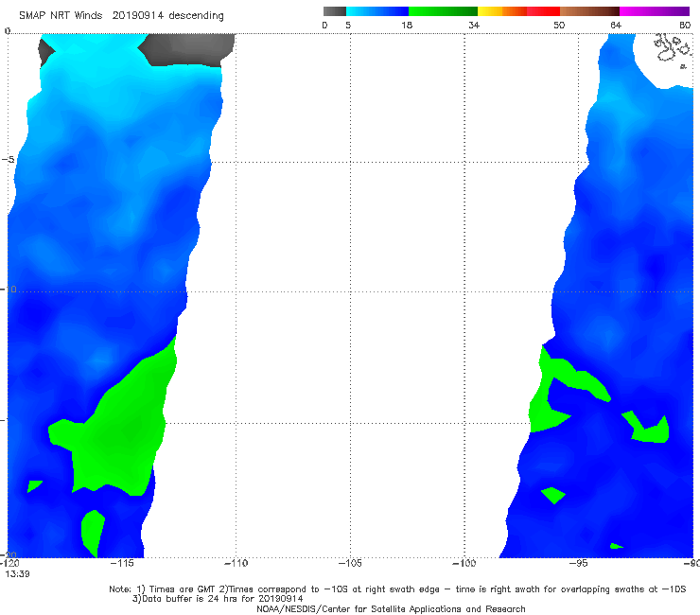Screen dimensions: 700x615
Task: Click the "Data buffer is 24 hrs" note
Action: click(x=218, y=599)
